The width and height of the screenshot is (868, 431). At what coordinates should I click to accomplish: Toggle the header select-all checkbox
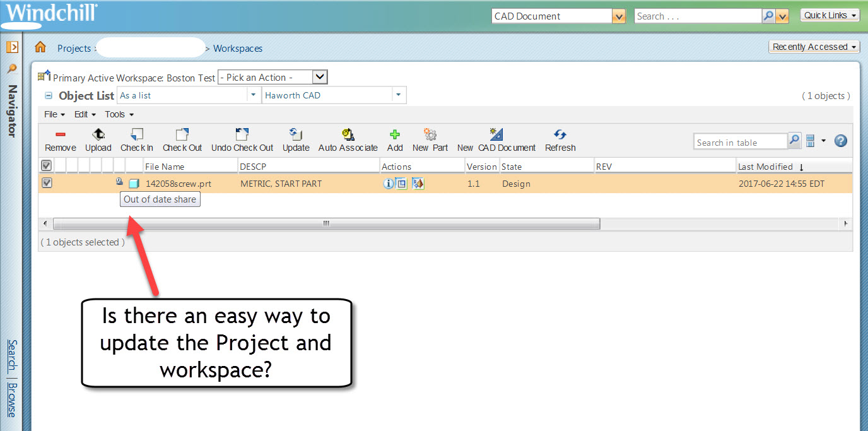click(45, 165)
